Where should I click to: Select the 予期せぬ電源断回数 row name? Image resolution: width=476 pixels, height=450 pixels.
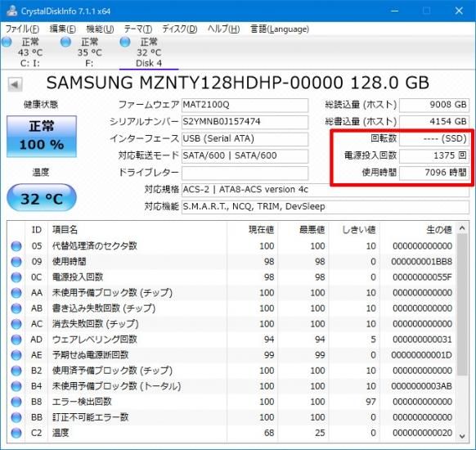[x=90, y=354]
